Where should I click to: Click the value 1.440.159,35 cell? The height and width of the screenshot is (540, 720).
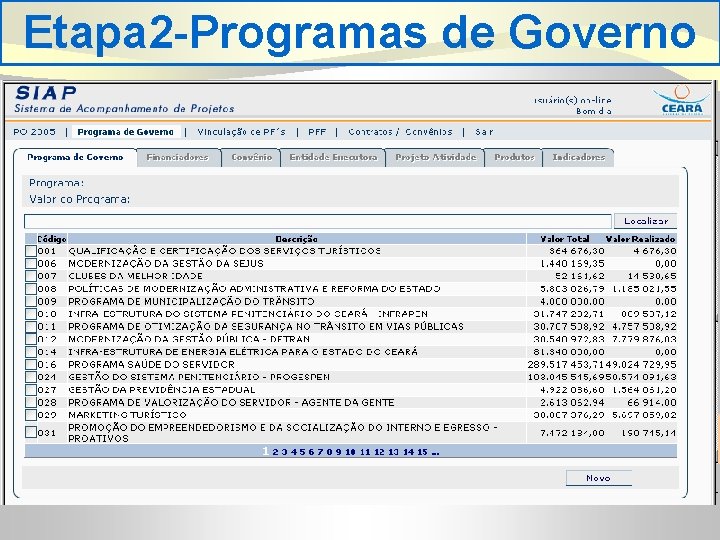(572, 264)
